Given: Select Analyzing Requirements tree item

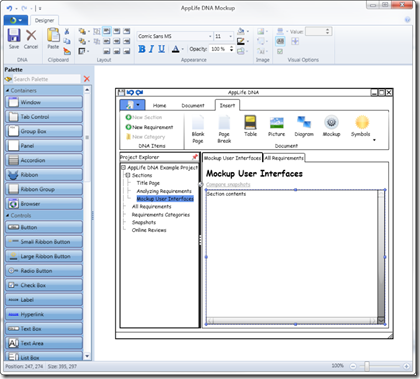Looking at the screenshot, I should pos(164,191).
